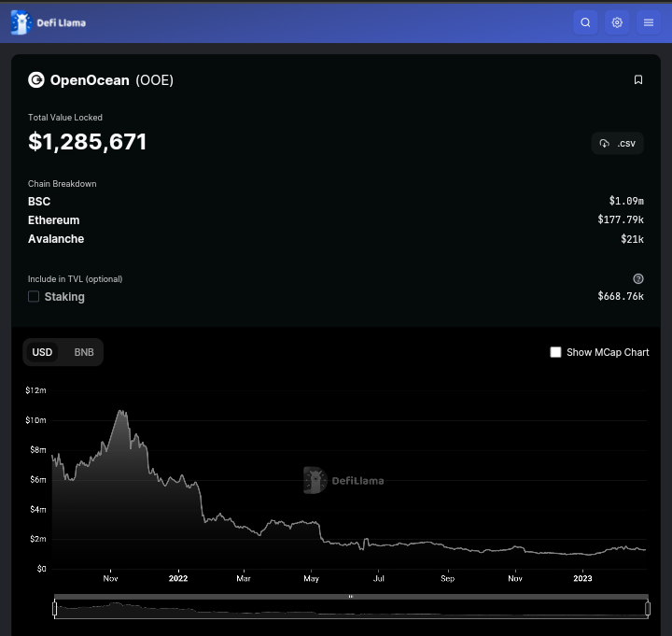Click the chart peak near November
672x636 pixels.
[x=122, y=412]
